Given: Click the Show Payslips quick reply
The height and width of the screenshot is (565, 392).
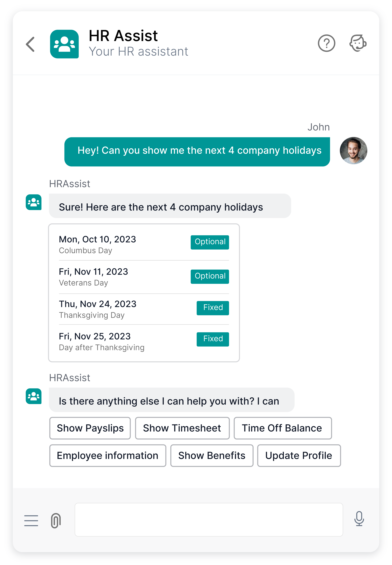Looking at the screenshot, I should [x=90, y=428].
